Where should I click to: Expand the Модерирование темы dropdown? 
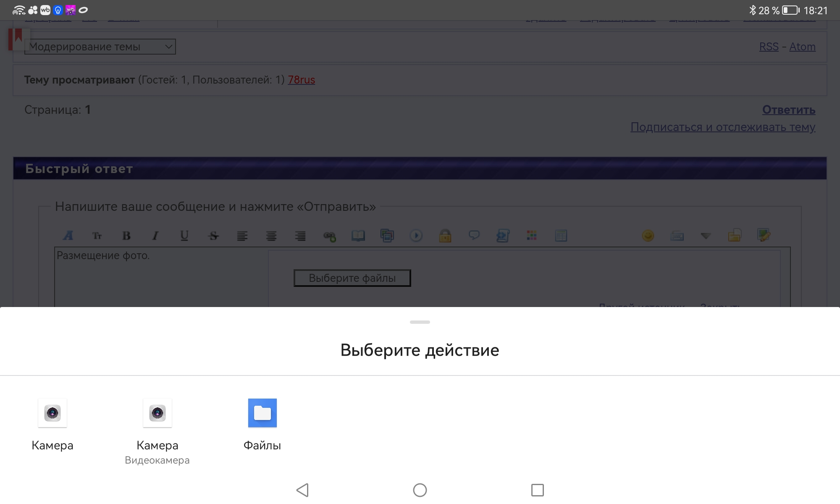coord(100,47)
